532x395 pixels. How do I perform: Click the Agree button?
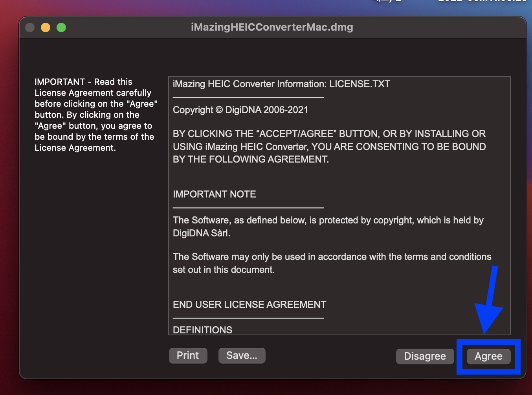click(488, 356)
